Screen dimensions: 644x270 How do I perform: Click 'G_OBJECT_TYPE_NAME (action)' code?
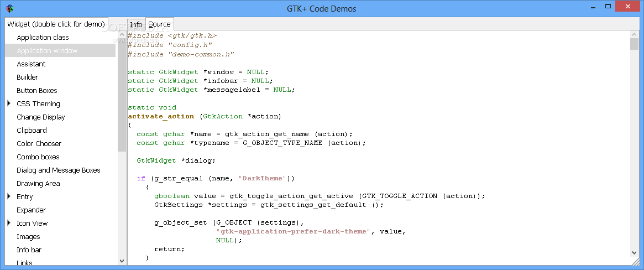pyautogui.click(x=302, y=143)
